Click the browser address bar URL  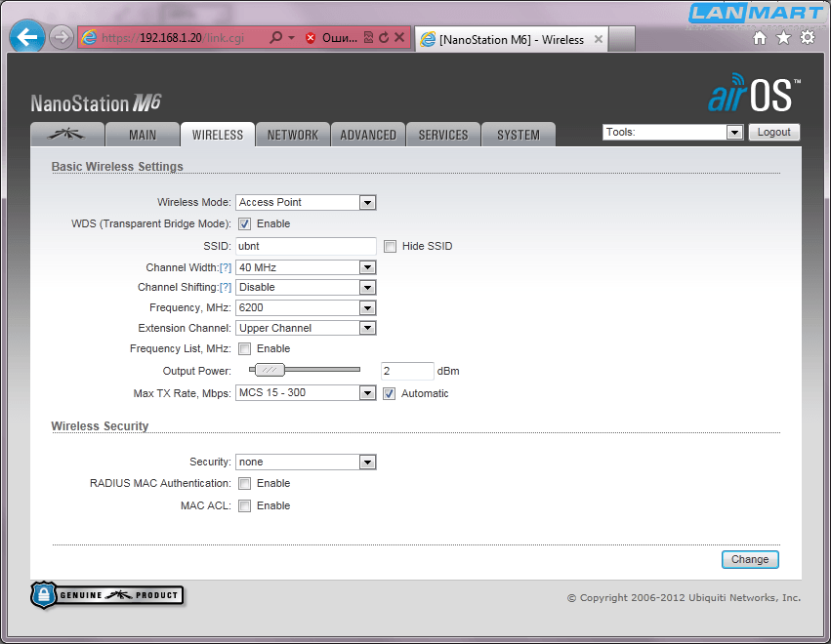pyautogui.click(x=173, y=38)
